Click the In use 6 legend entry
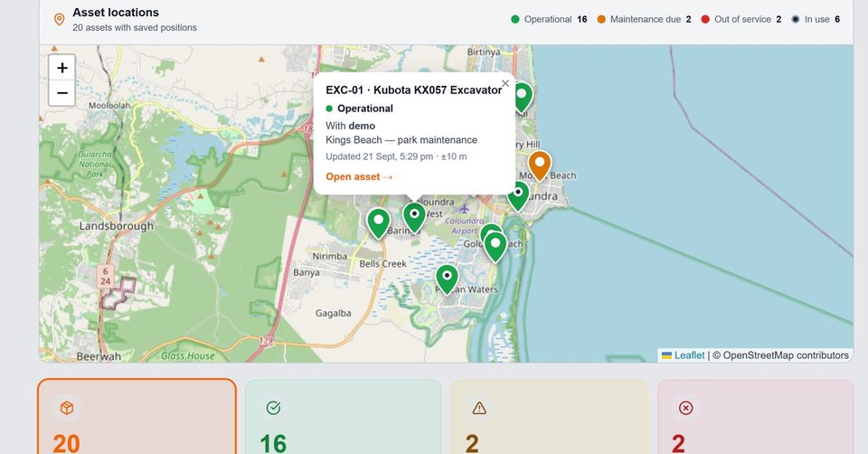Image resolution: width=868 pixels, height=454 pixels. (816, 19)
